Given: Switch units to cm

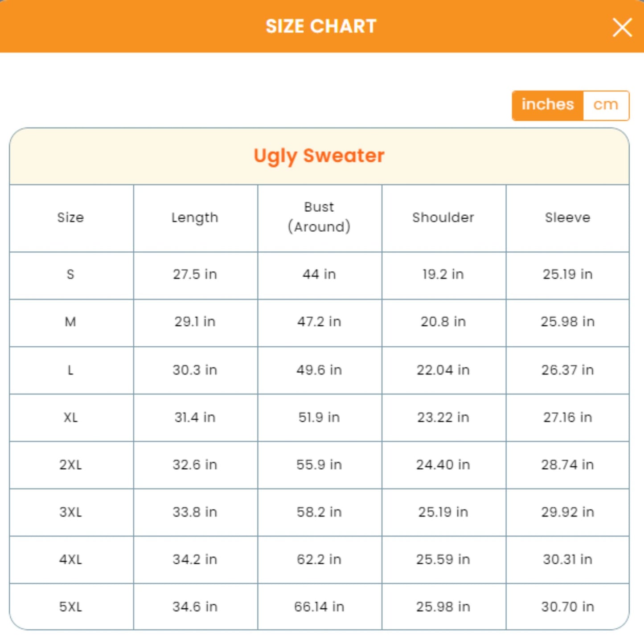Looking at the screenshot, I should 606,105.
